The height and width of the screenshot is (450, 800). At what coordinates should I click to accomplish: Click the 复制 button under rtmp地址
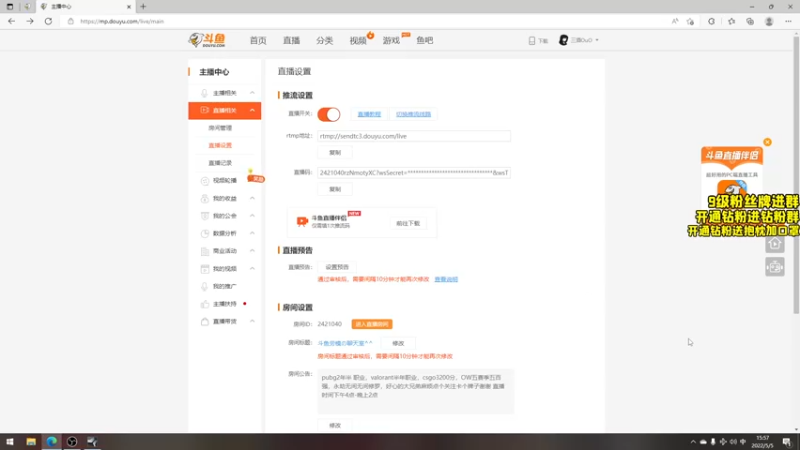tap(335, 153)
